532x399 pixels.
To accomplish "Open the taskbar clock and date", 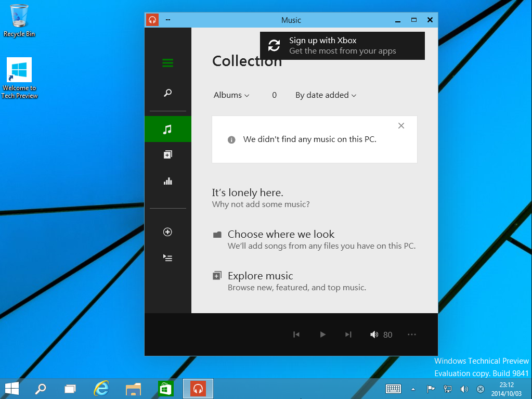I will click(x=507, y=389).
